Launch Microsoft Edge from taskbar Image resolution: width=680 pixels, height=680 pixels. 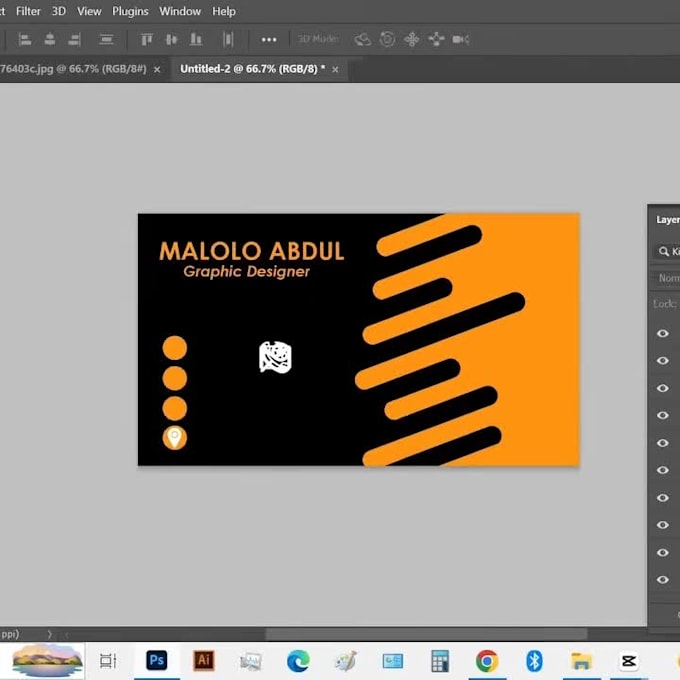pyautogui.click(x=298, y=661)
